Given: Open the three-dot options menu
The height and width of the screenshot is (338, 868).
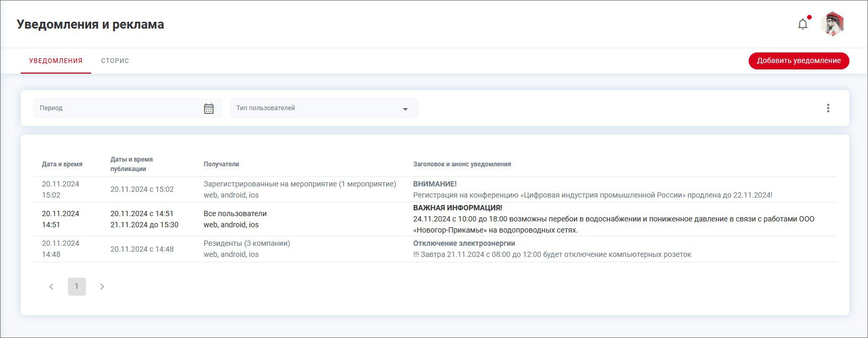Looking at the screenshot, I should point(828,108).
